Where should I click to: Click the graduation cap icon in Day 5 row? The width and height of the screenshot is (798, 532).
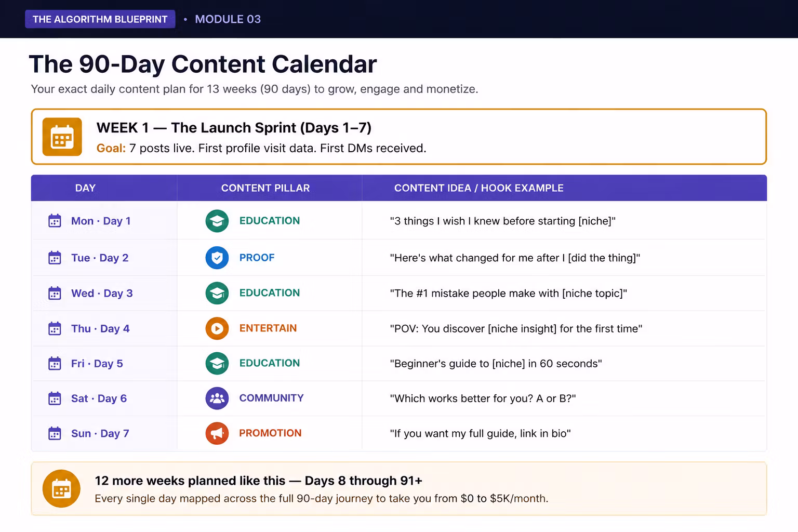217,363
